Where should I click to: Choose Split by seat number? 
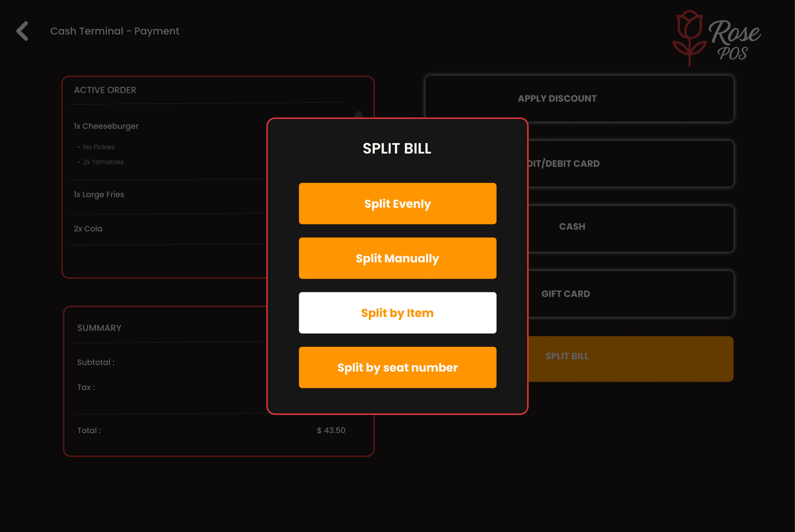coord(397,368)
